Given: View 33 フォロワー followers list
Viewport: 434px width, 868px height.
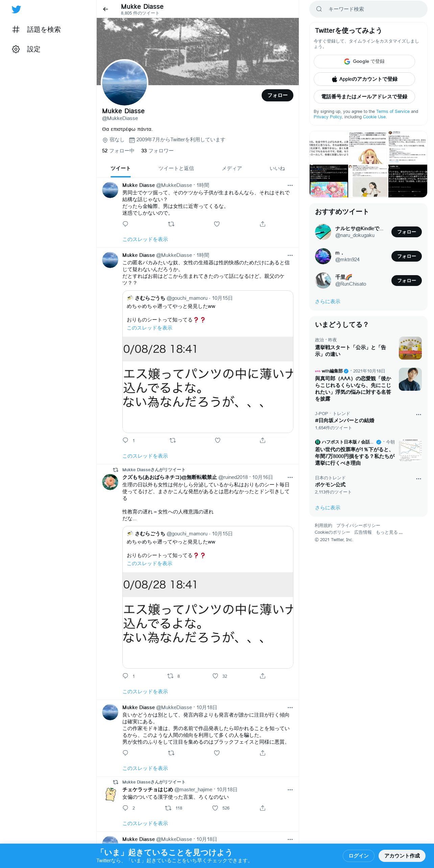Looking at the screenshot, I should [x=158, y=151].
